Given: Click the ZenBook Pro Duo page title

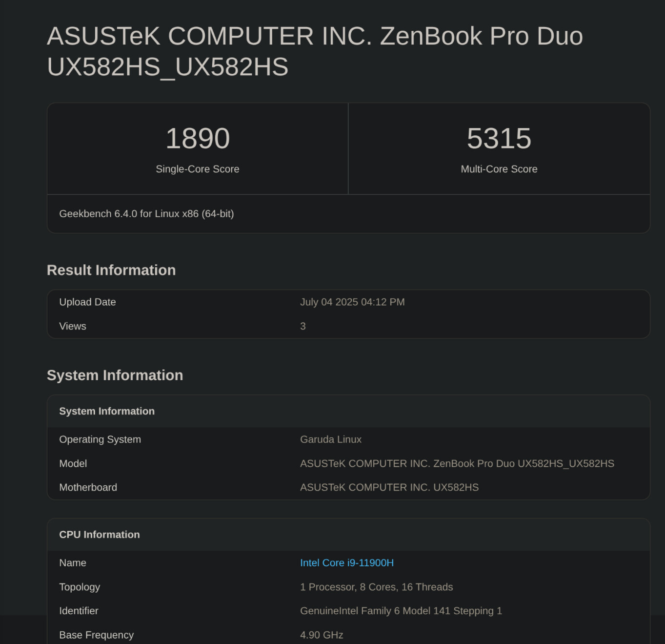Looking at the screenshot, I should 315,51.
